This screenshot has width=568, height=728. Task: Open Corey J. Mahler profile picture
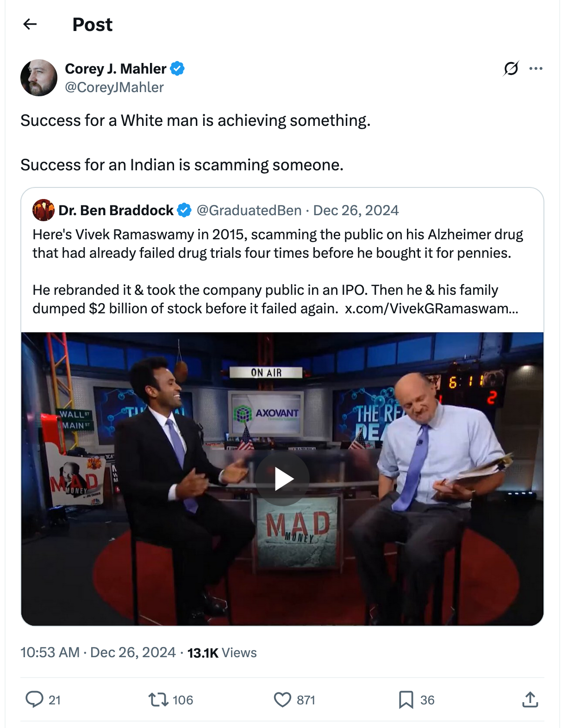pos(39,78)
